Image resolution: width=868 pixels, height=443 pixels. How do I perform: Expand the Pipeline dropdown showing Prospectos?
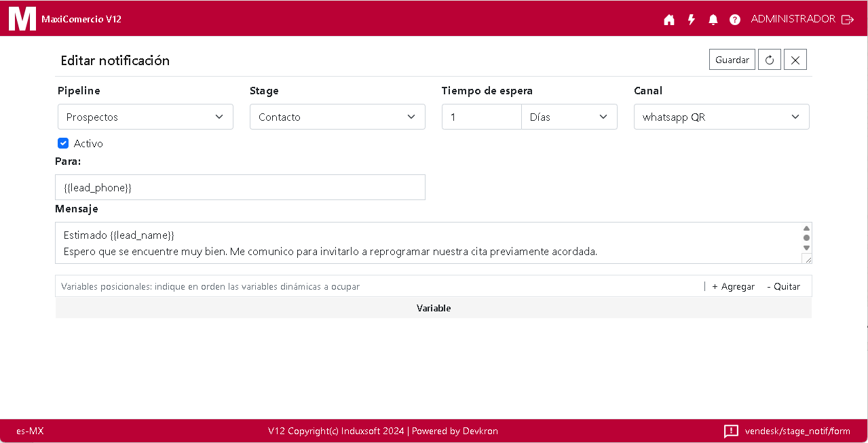[145, 117]
